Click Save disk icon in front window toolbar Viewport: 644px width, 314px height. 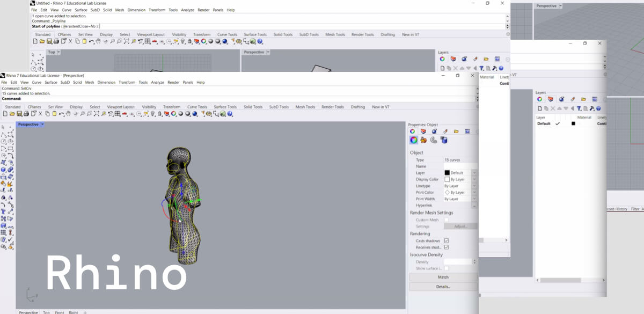click(19, 114)
